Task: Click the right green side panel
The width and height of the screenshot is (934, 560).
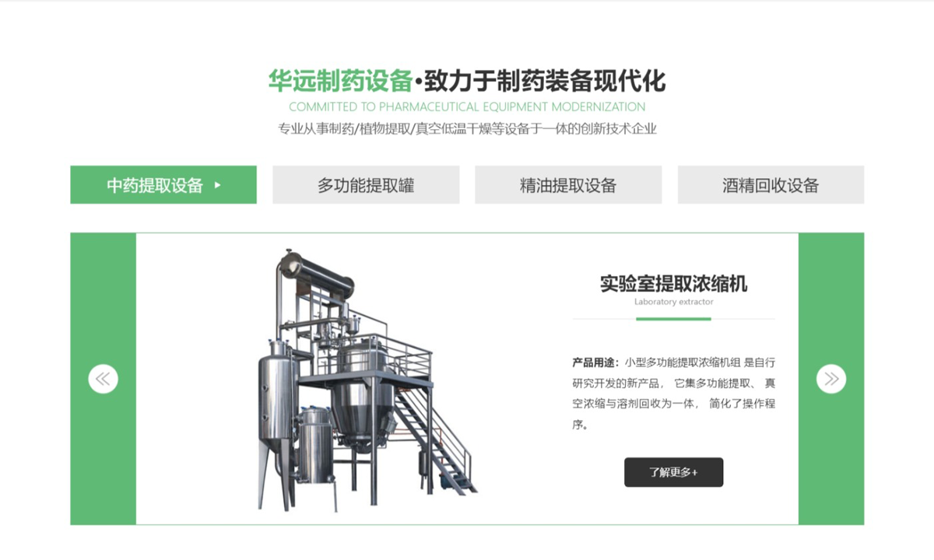Action: (x=831, y=379)
